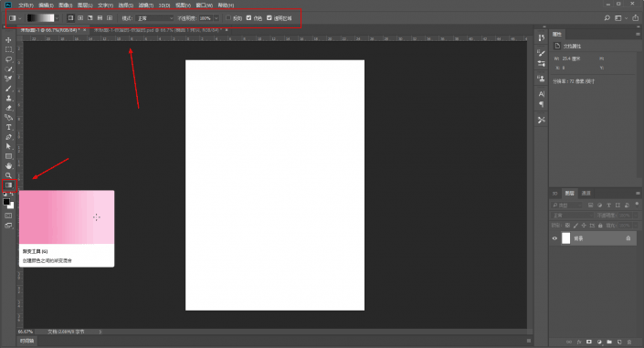Select the Zoom magnifier tool
The image size is (644, 348).
(8, 175)
